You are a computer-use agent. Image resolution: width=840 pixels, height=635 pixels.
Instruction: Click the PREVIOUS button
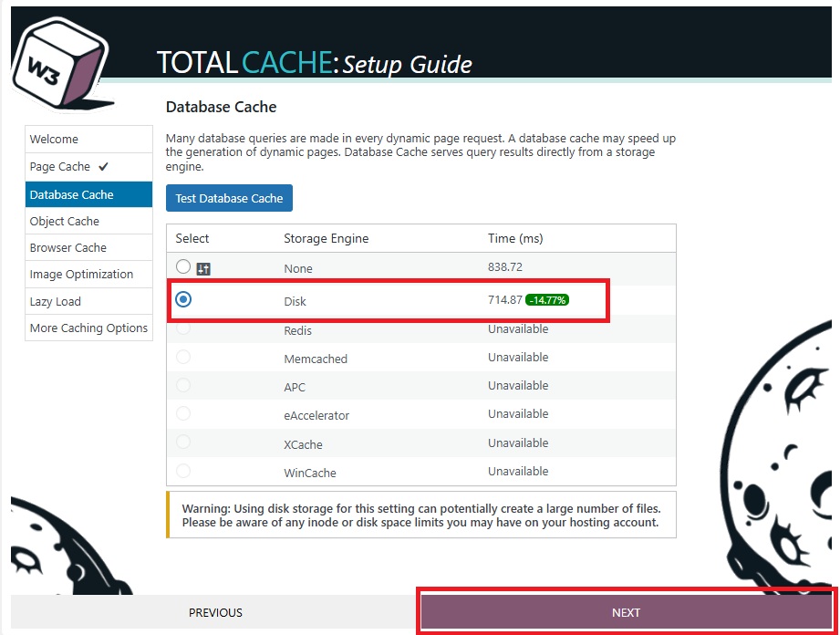coord(215,612)
